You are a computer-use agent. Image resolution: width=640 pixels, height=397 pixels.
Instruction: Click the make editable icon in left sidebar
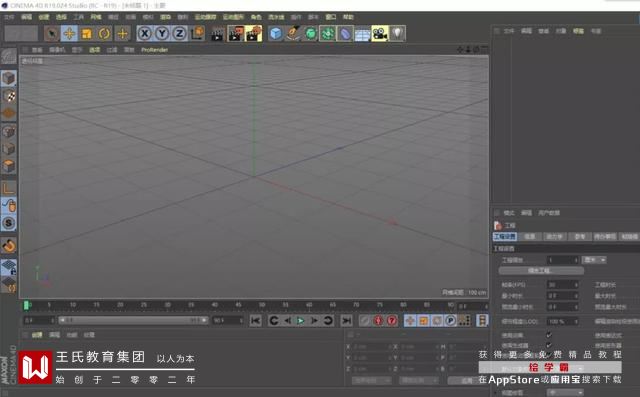[x=9, y=57]
